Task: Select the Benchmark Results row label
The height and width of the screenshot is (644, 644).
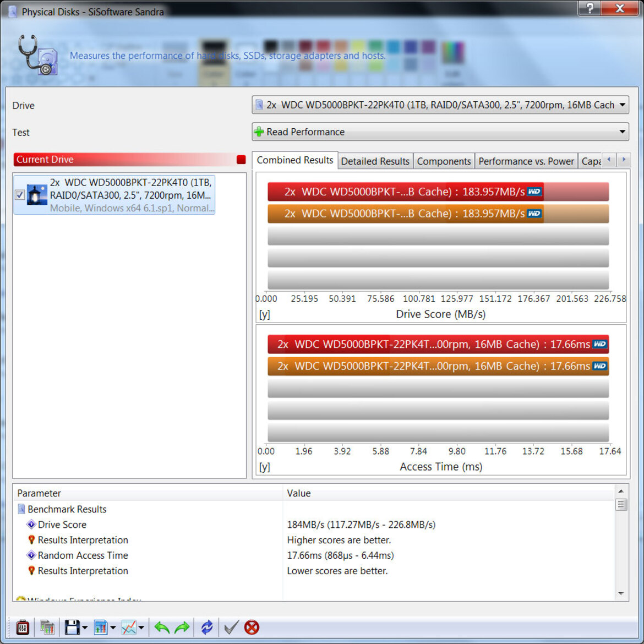Action: click(67, 509)
